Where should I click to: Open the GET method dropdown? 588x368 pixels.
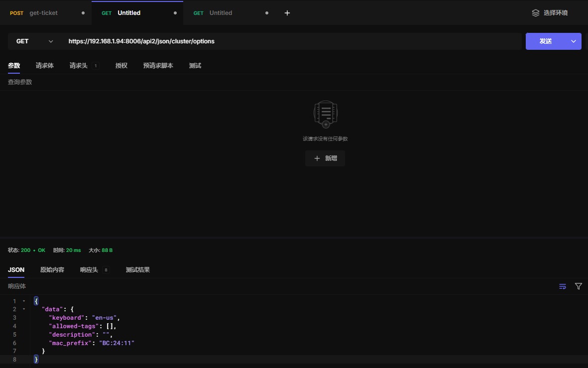coord(34,41)
